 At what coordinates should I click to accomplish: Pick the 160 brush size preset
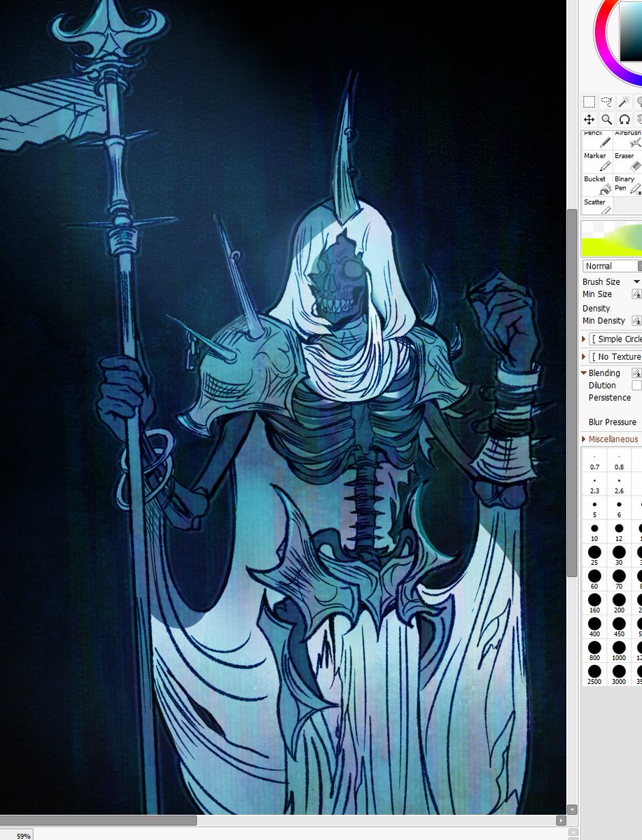(594, 603)
